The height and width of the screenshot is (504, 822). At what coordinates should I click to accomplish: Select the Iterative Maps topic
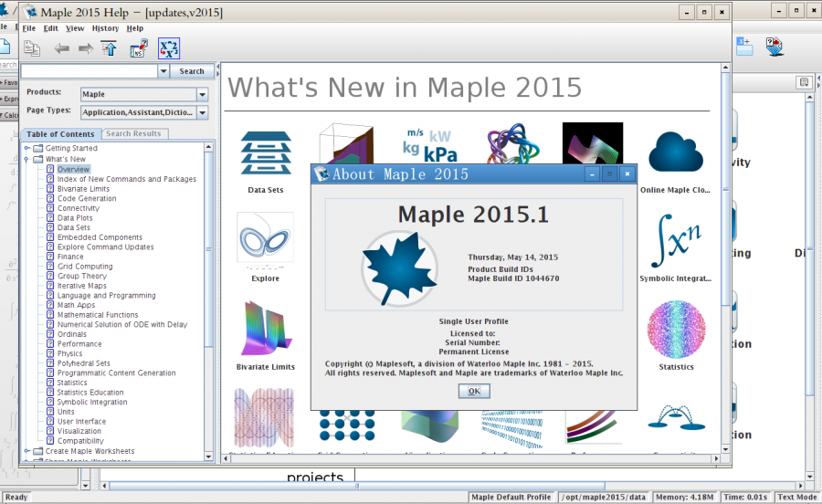pos(82,286)
